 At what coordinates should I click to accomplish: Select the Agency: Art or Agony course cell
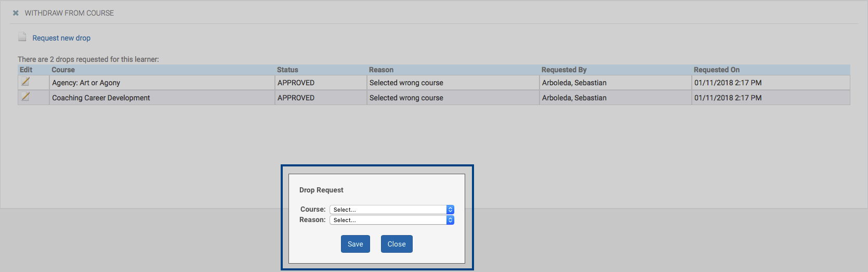pos(86,83)
